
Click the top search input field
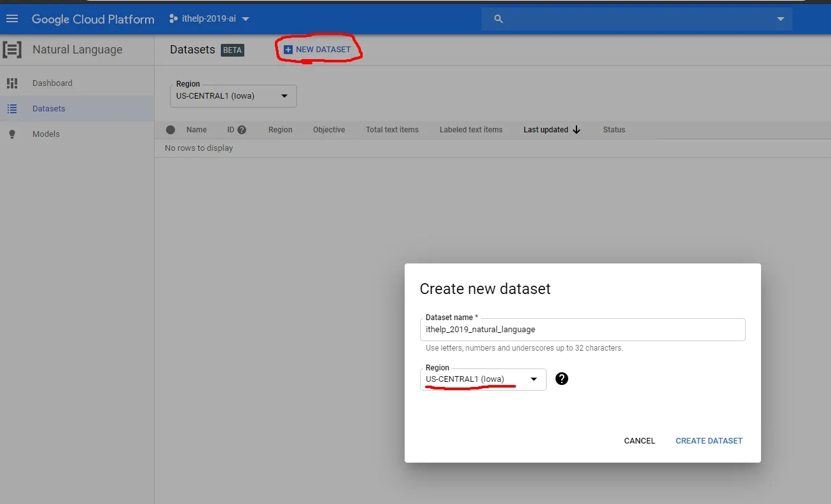point(636,19)
